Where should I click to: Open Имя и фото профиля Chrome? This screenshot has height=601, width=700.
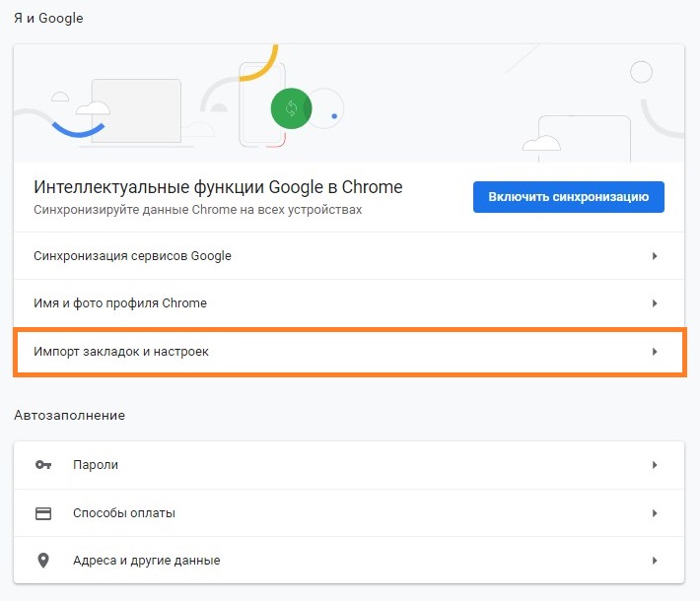pyautogui.click(x=120, y=303)
